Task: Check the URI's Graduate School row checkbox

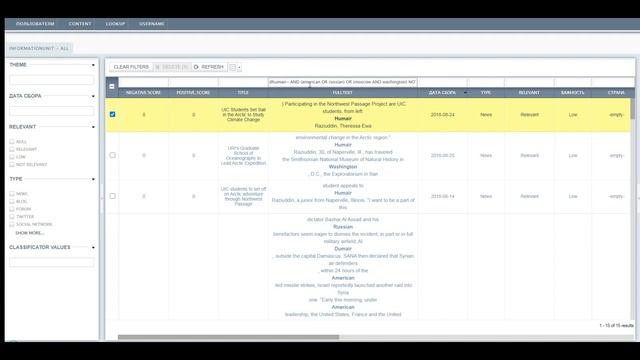Action: (113, 155)
